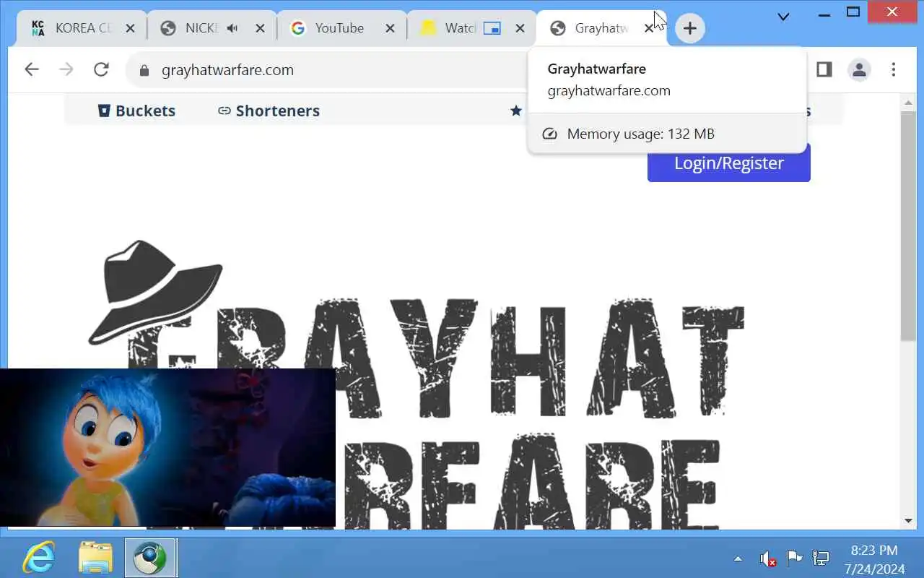The width and height of the screenshot is (924, 578).
Task: Open network status tray icon
Action: tap(821, 558)
